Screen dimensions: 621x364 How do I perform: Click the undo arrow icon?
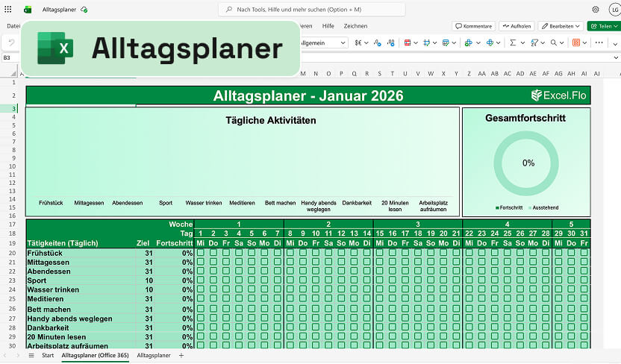(11, 43)
